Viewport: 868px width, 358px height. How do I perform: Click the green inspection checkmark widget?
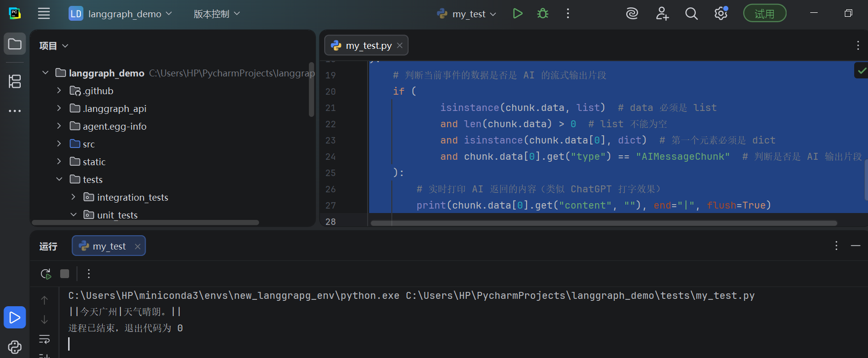pos(862,71)
